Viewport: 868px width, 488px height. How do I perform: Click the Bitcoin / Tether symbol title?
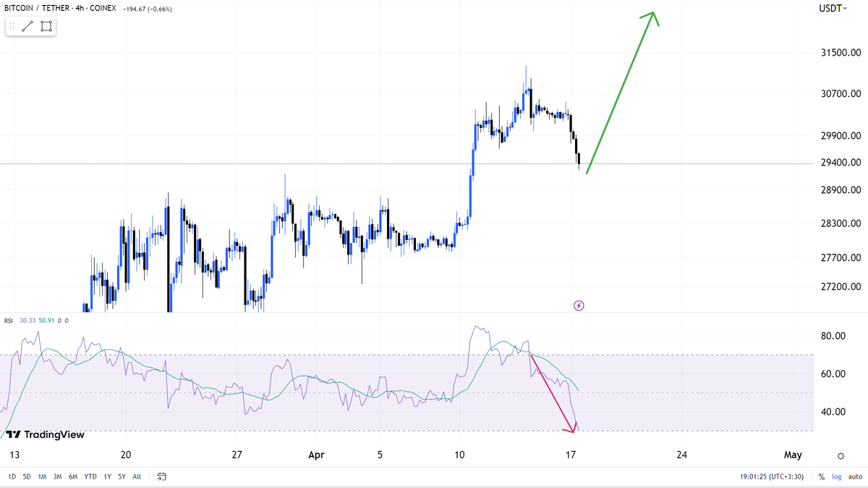click(61, 8)
